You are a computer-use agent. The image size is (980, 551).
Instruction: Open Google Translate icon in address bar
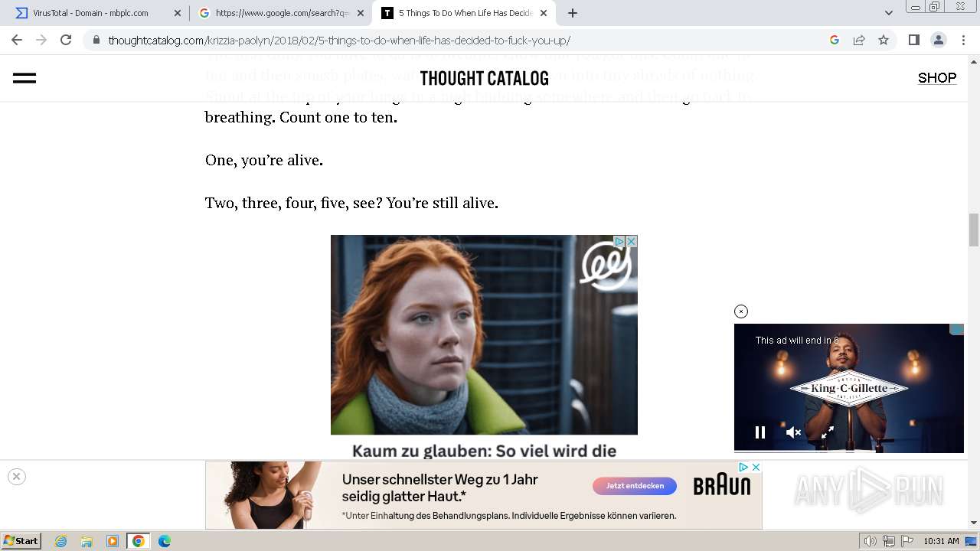point(835,40)
